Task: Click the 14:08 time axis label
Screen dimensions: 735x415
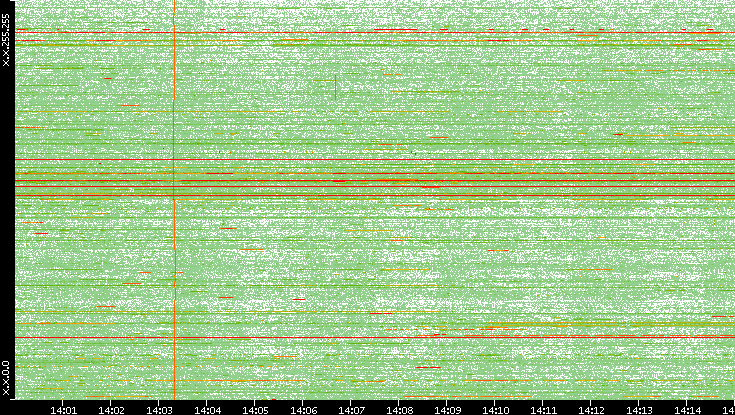Action: pyautogui.click(x=398, y=410)
